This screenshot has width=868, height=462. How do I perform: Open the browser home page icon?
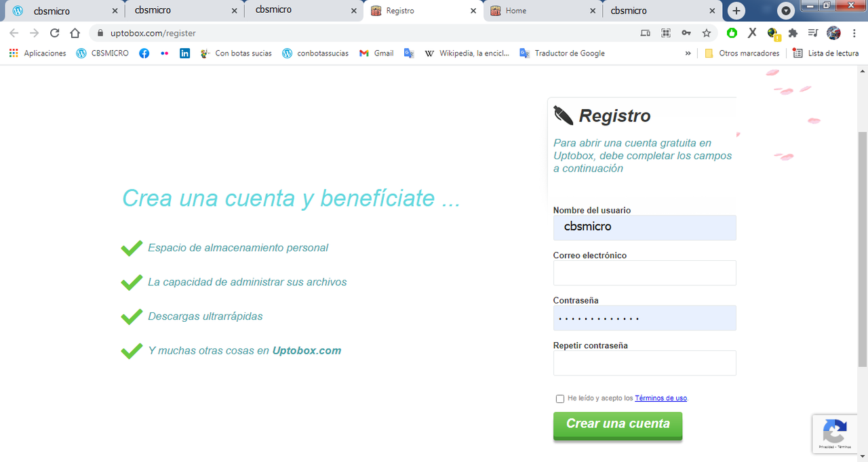click(x=75, y=33)
